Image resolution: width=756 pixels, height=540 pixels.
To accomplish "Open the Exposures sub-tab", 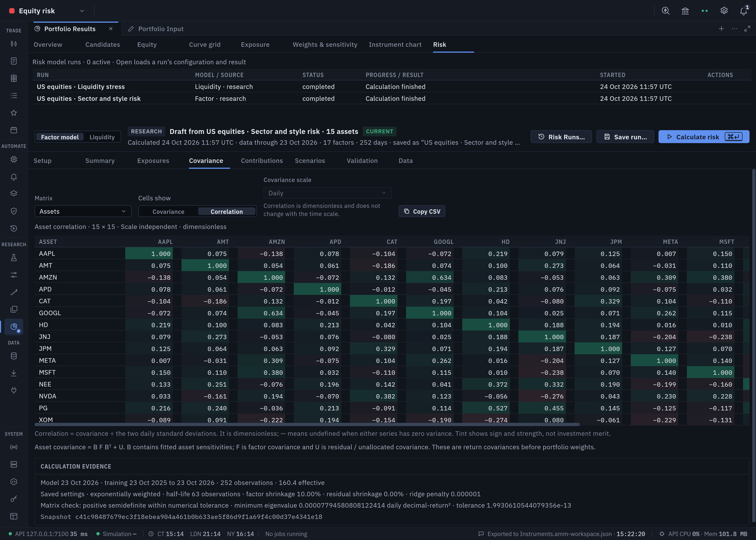I will [x=153, y=161].
